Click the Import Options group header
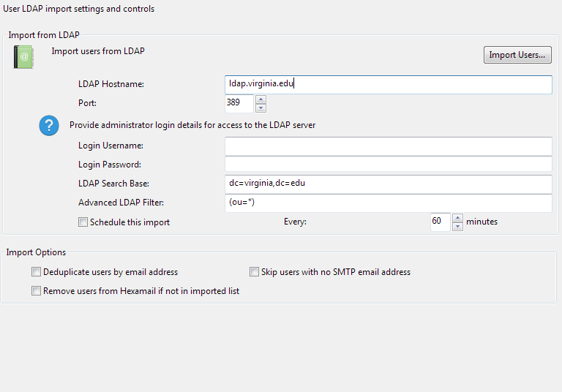Image resolution: width=562 pixels, height=392 pixels. coord(36,252)
